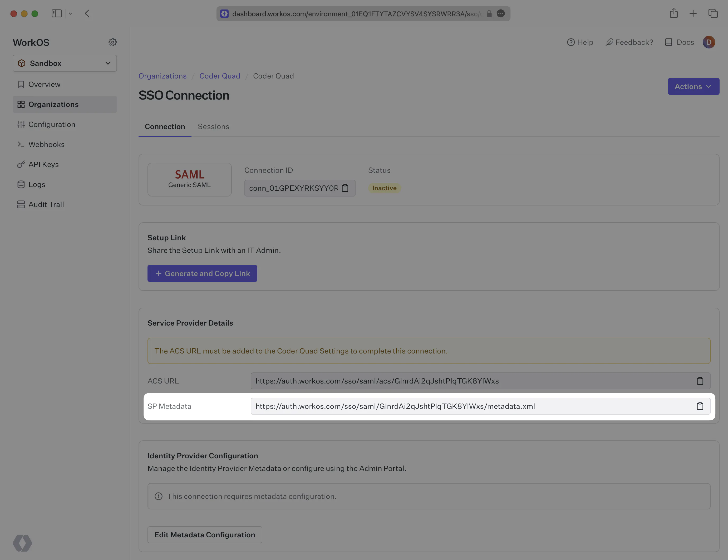Click the SP Metadata URL field
The image size is (728, 560).
(480, 406)
